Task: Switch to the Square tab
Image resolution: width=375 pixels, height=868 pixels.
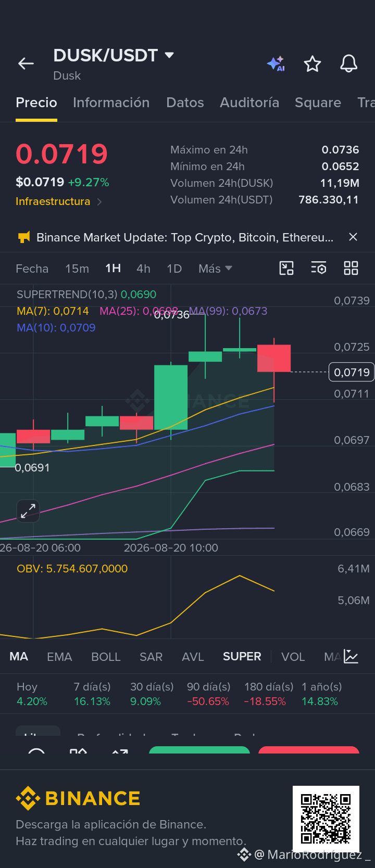Action: (318, 103)
